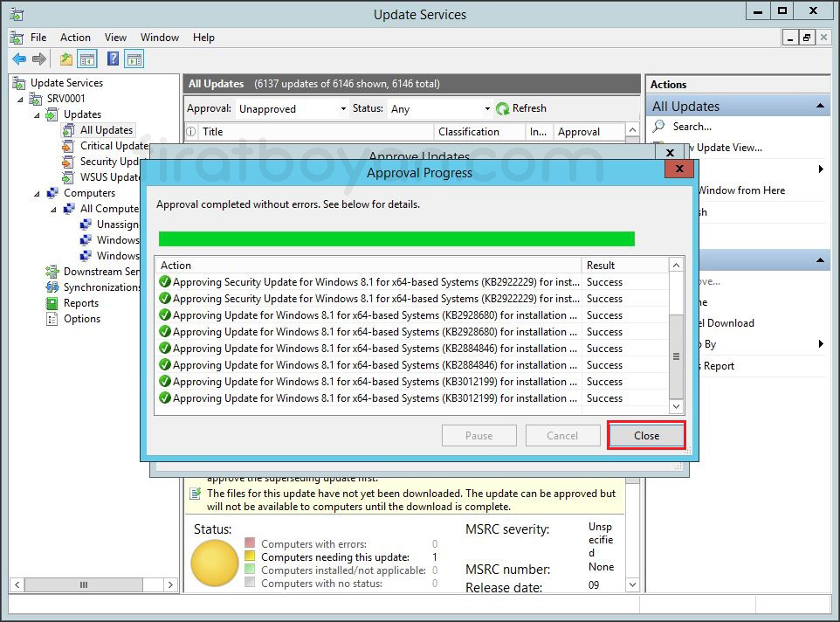Screen dimensions: 840x622
Task: Click the console system menu icon in title bar
Action: pos(17,14)
